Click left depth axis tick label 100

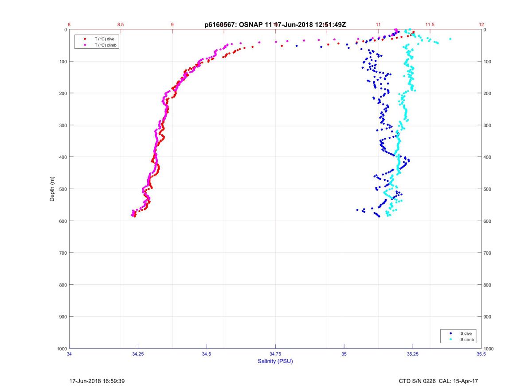(x=63, y=62)
